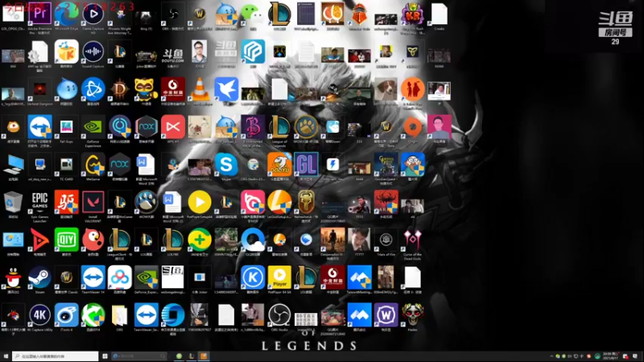
Task: Open the TeamViewer 14 shortcut
Action: point(93,278)
